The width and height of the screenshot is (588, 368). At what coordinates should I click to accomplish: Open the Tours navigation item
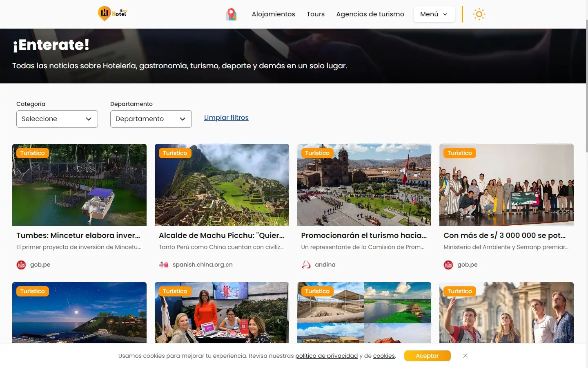pyautogui.click(x=316, y=14)
